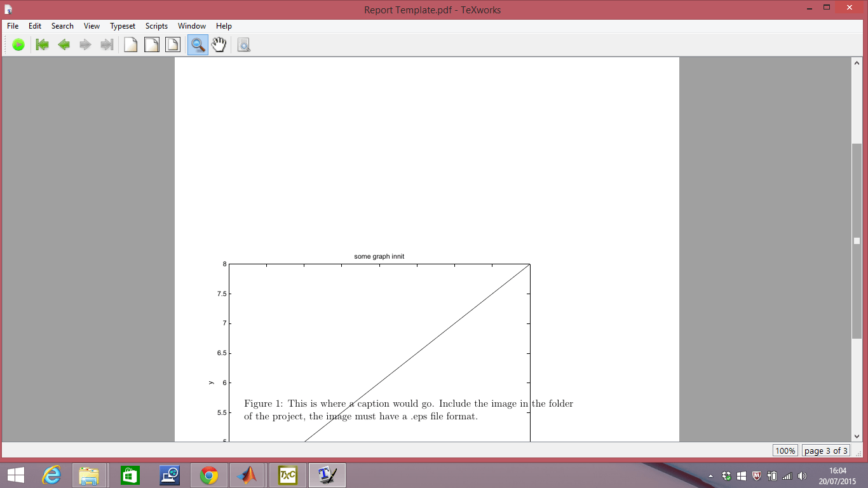This screenshot has width=868, height=488.
Task: Fit page to window
Action: (173, 44)
